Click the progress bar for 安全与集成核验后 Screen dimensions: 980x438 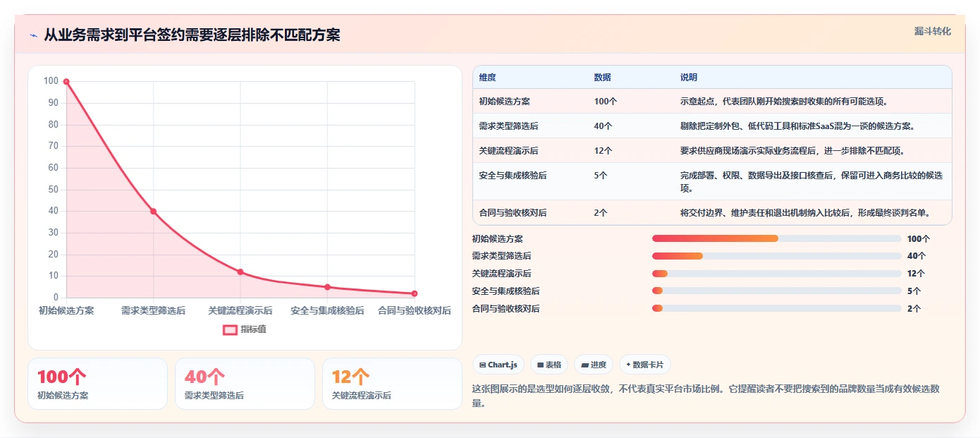point(777,291)
